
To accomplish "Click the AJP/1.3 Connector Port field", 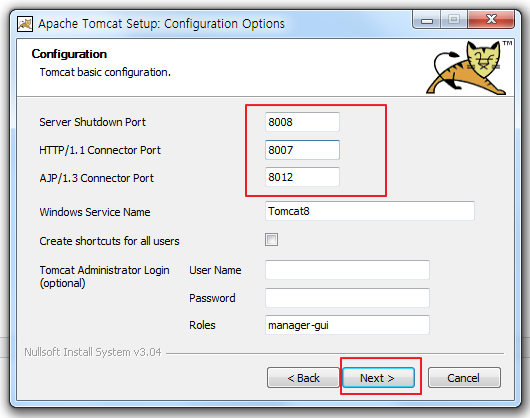I will pyautogui.click(x=302, y=177).
